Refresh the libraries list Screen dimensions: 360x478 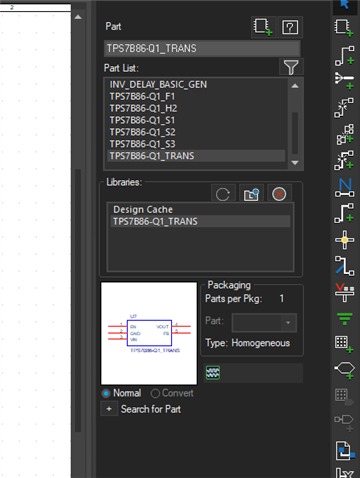(x=223, y=194)
